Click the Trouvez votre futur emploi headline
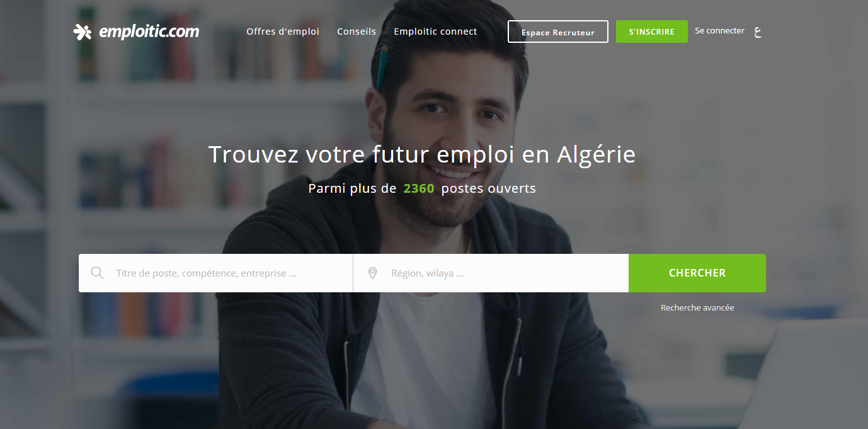Screen dimensions: 868x429 pyautogui.click(x=421, y=155)
